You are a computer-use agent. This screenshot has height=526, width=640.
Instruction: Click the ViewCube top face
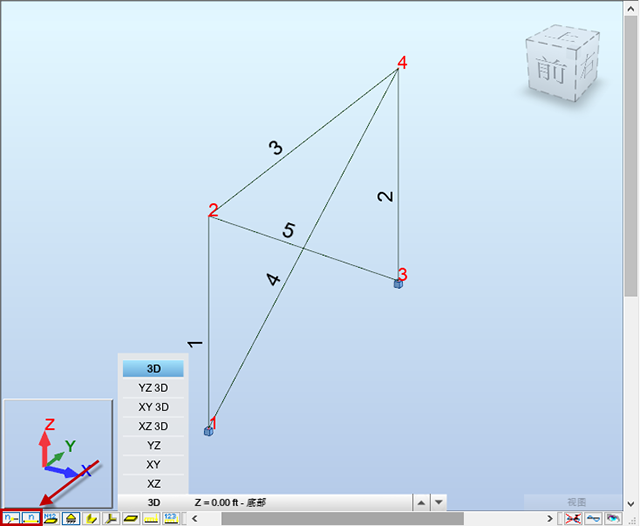(x=564, y=35)
